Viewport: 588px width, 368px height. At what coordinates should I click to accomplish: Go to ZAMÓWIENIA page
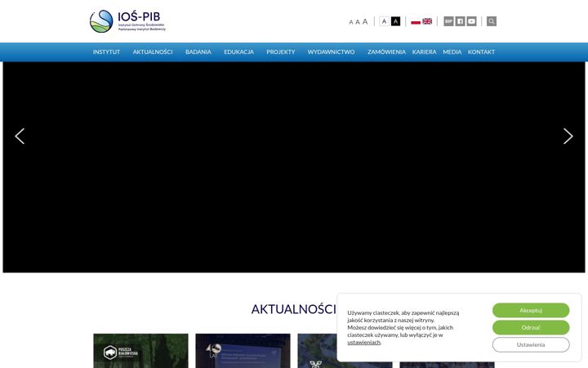click(x=386, y=52)
